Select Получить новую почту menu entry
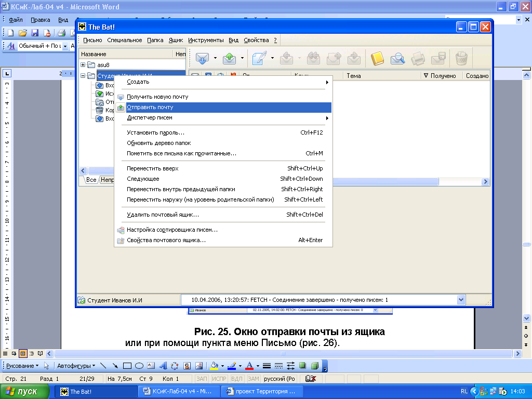 point(223,97)
